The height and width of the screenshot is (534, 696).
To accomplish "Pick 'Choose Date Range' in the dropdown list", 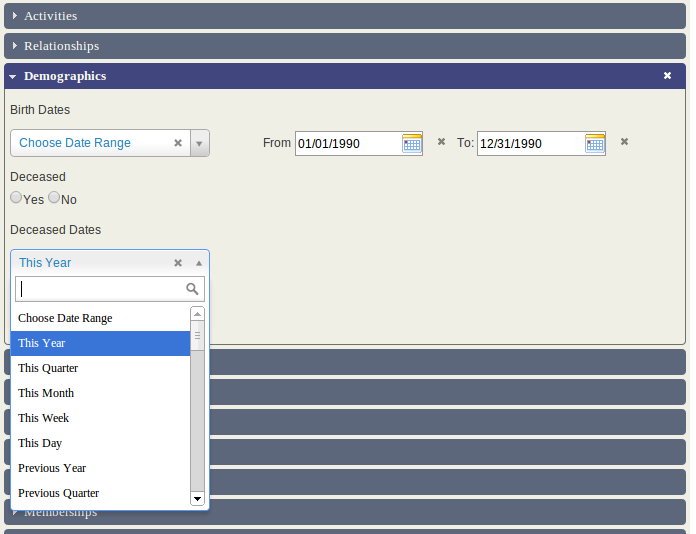I will 65,318.
